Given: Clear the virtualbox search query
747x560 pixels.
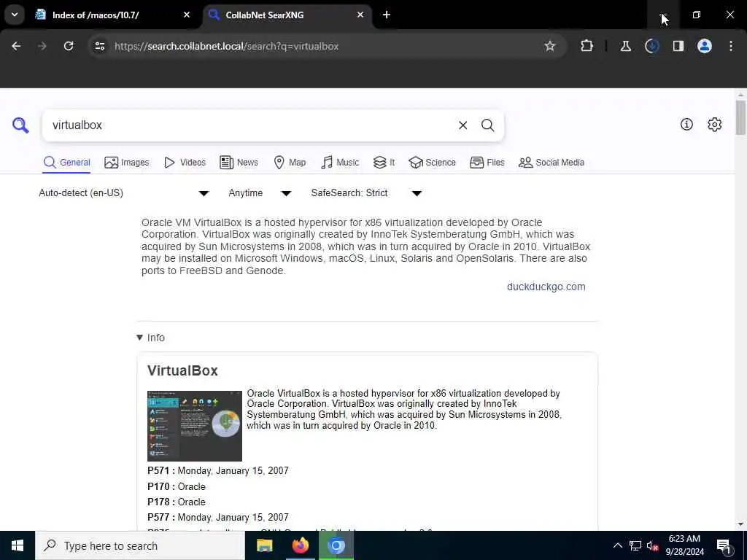Looking at the screenshot, I should coord(462,125).
